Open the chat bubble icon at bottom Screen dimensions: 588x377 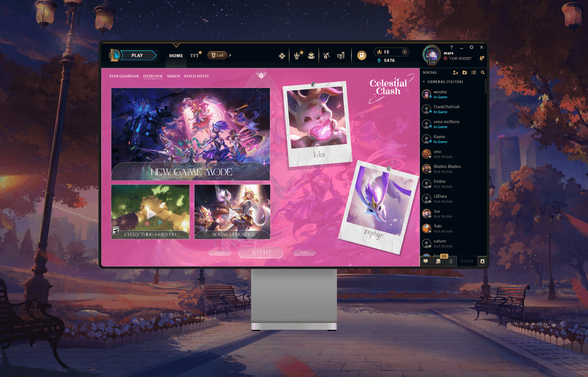click(x=425, y=261)
